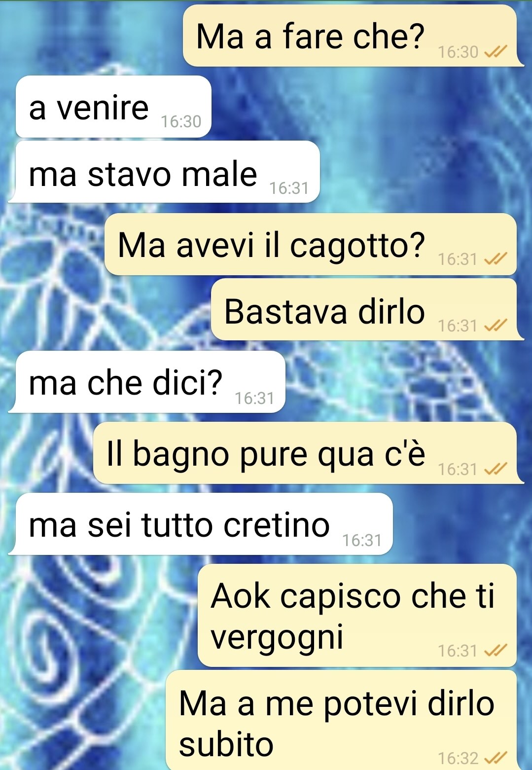Tap the read ticks on 'Aok capisco che ti vergogni'

click(496, 651)
